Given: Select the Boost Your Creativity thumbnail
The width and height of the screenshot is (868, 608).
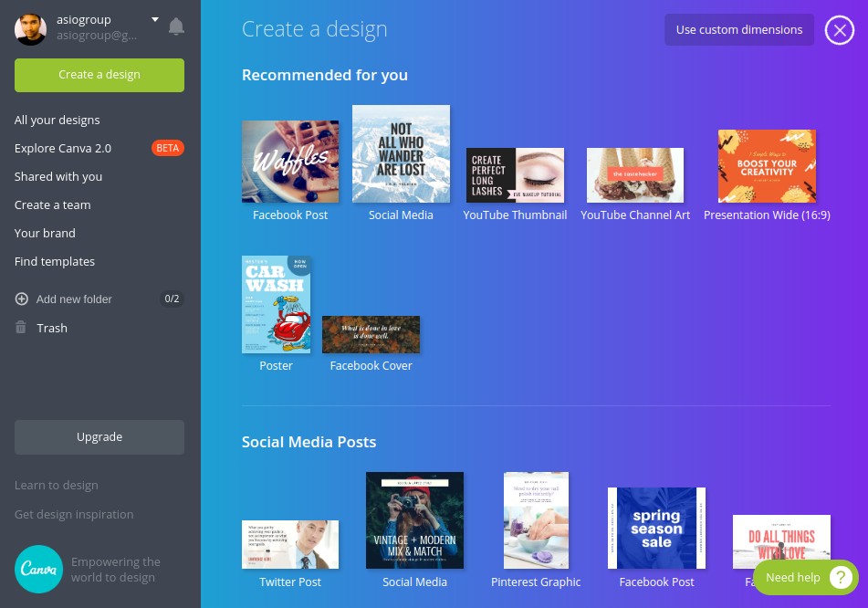Looking at the screenshot, I should click(x=767, y=166).
